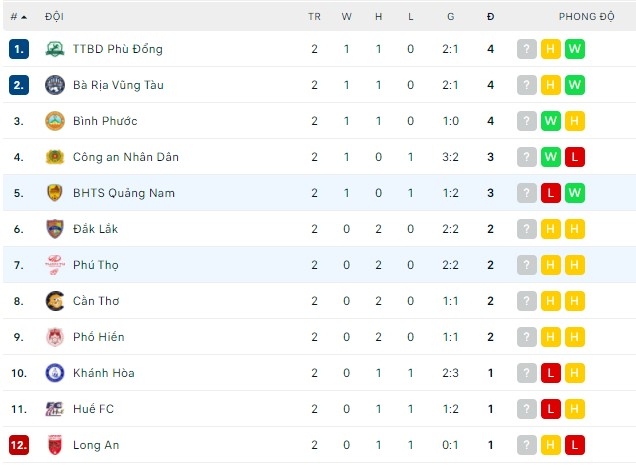Click the Công an Nhân Dân crest
This screenshot has width=636, height=465.
(55, 157)
